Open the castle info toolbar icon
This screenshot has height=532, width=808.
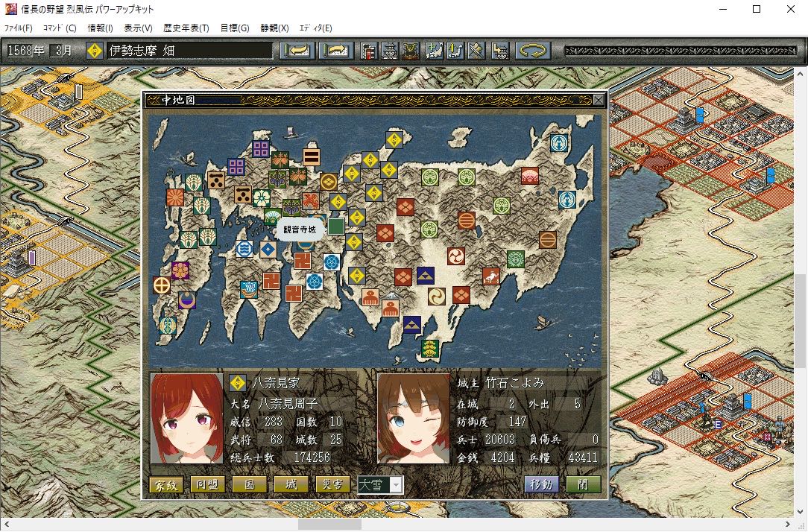389,51
